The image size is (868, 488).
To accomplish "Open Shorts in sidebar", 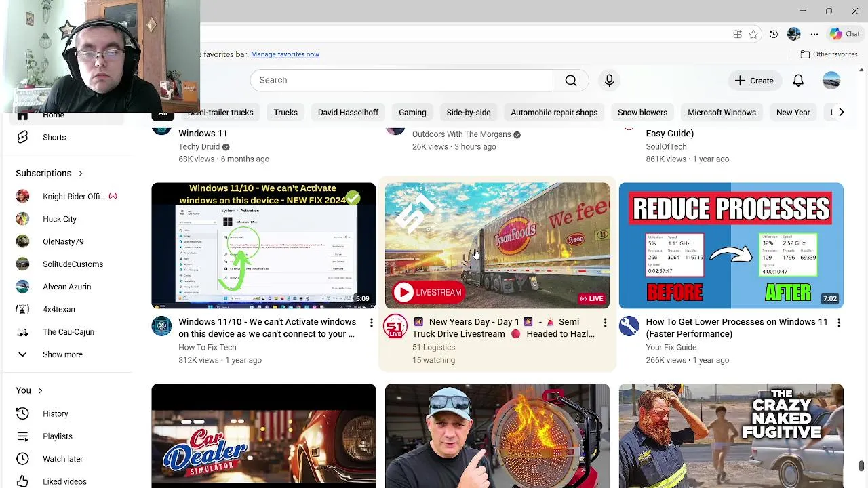I will pos(68,137).
